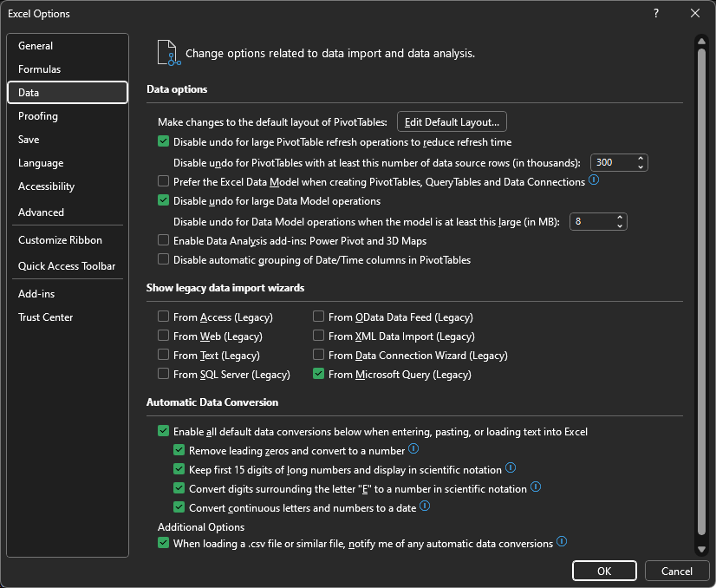Click the Data Model size field showing 8
This screenshot has height=588, width=716.
592,222
